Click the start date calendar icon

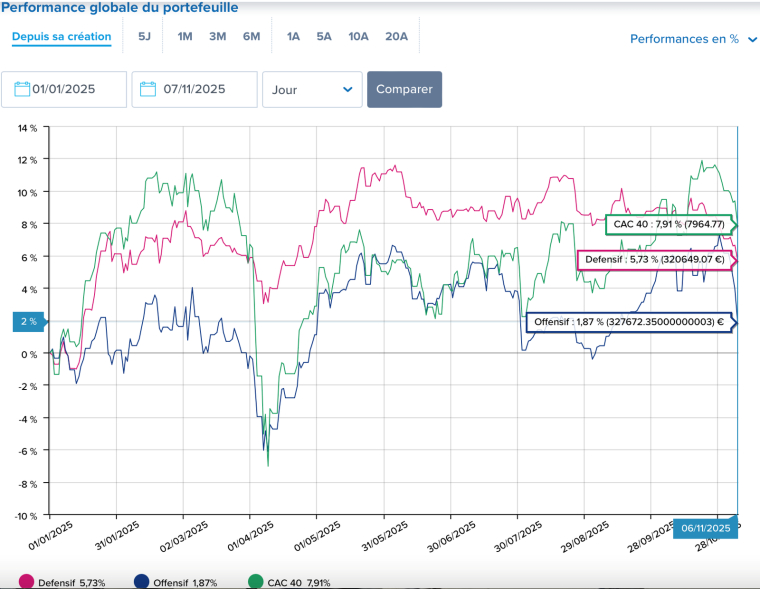[x=22, y=89]
